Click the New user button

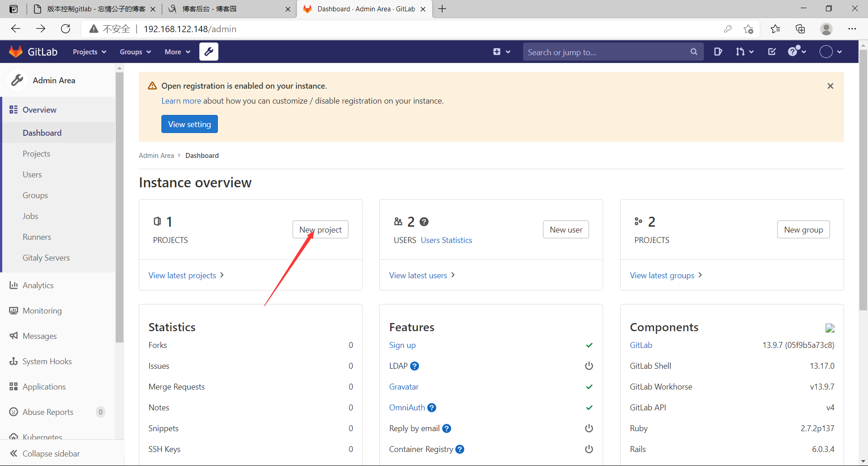pos(566,229)
